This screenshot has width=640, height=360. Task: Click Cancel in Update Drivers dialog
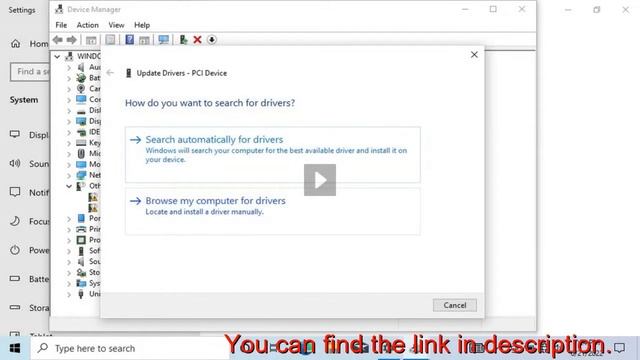pos(455,305)
